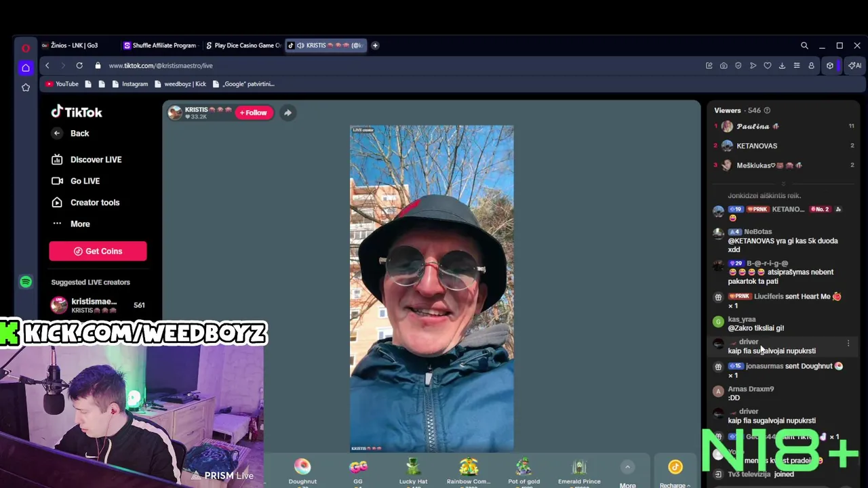868x488 pixels.
Task: Select the Rainbow Com... gift
Action: tap(469, 472)
